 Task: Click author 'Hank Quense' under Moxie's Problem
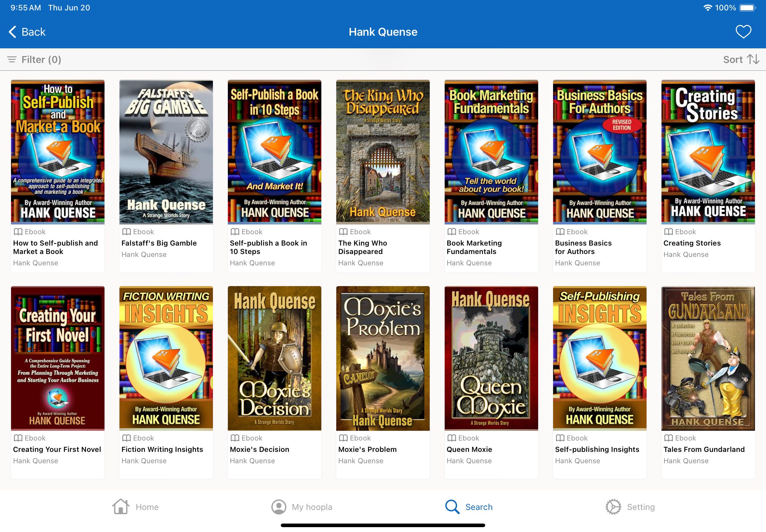tap(361, 461)
